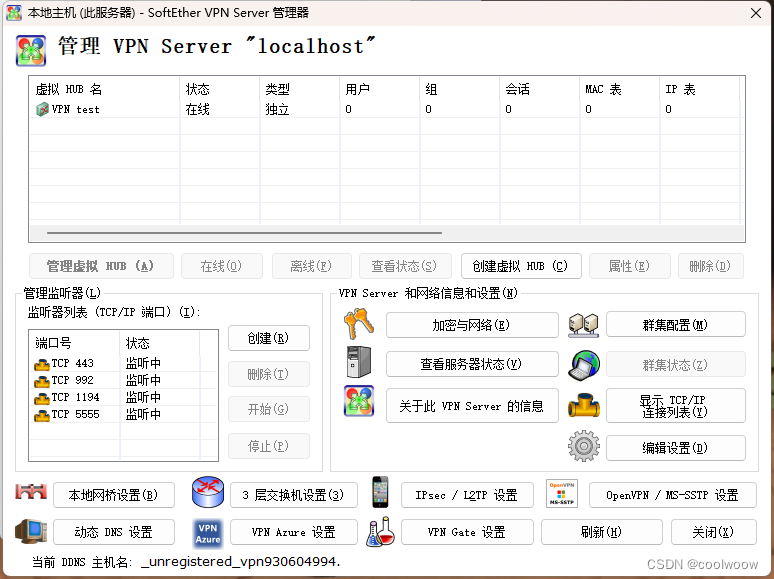Image resolution: width=774 pixels, height=579 pixels.
Task: Click the listener icon for TCP 992
Action: [x=42, y=381]
